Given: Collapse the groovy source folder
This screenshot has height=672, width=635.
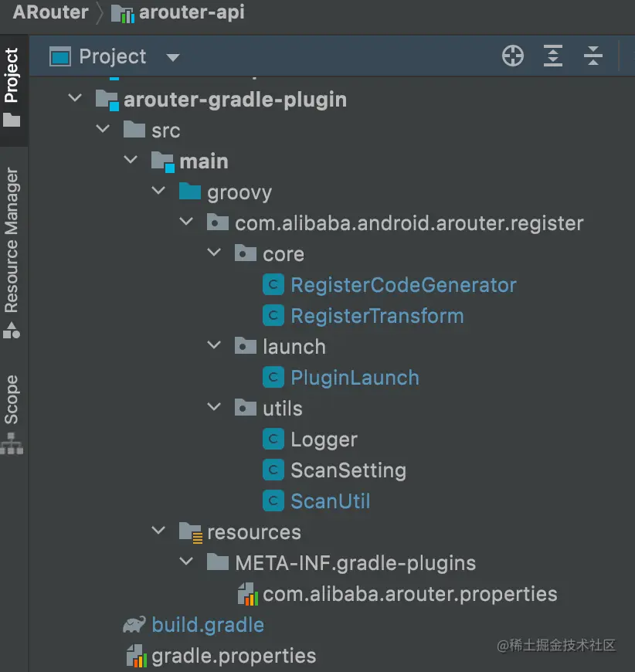Looking at the screenshot, I should pyautogui.click(x=158, y=191).
